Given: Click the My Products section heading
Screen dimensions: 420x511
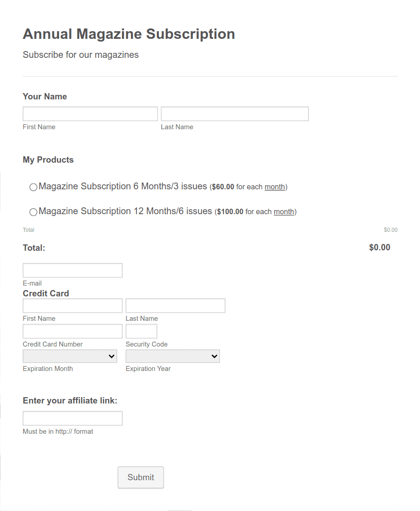Looking at the screenshot, I should [x=48, y=159].
